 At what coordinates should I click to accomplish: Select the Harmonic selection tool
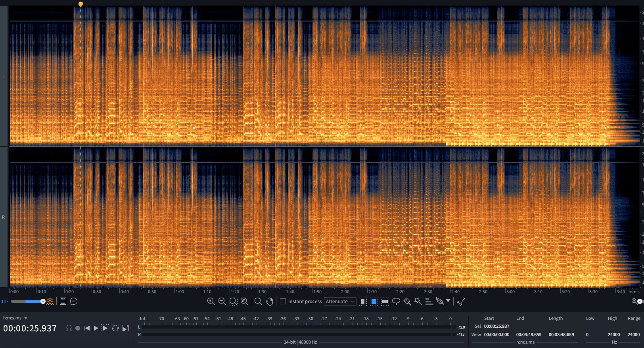click(429, 302)
